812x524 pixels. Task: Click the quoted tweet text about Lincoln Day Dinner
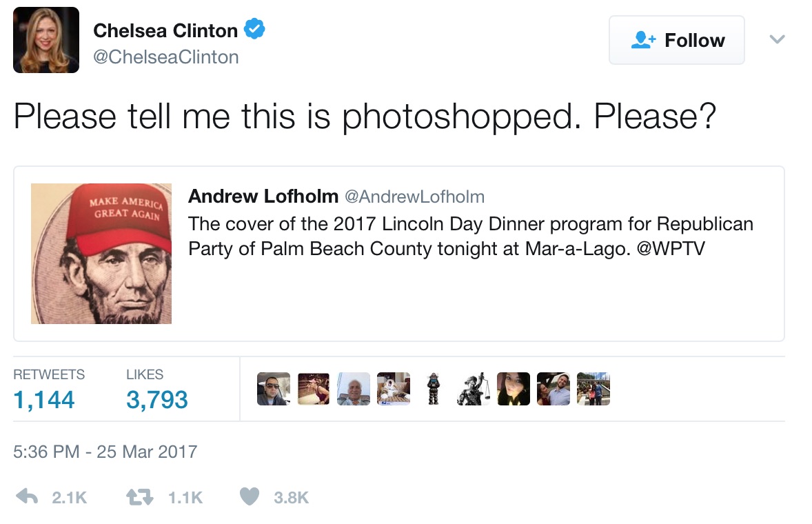tap(471, 236)
